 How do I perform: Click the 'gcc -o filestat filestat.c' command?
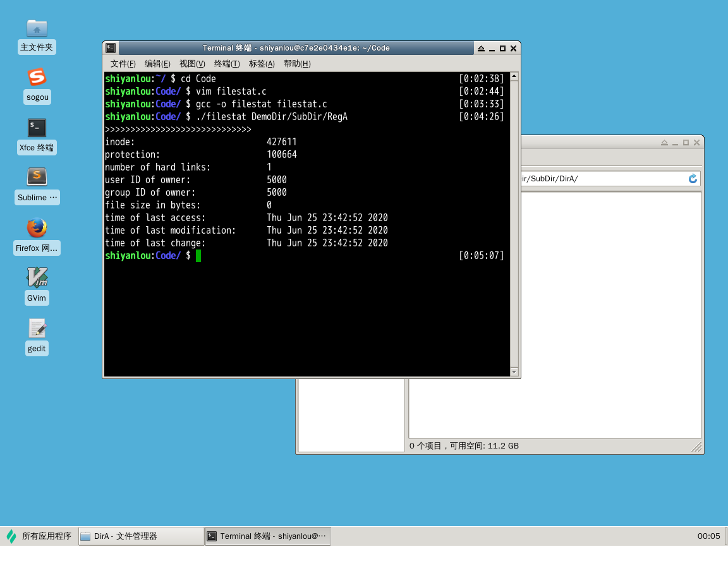point(262,104)
